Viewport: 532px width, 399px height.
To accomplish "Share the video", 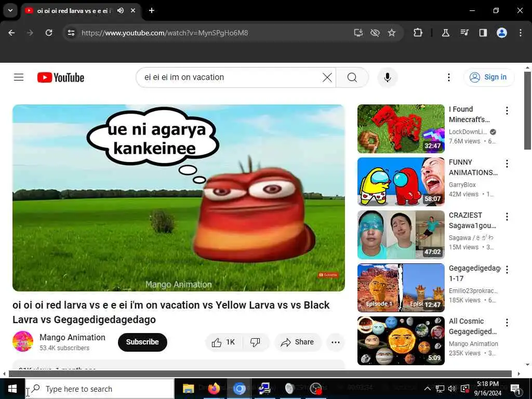I will click(298, 342).
